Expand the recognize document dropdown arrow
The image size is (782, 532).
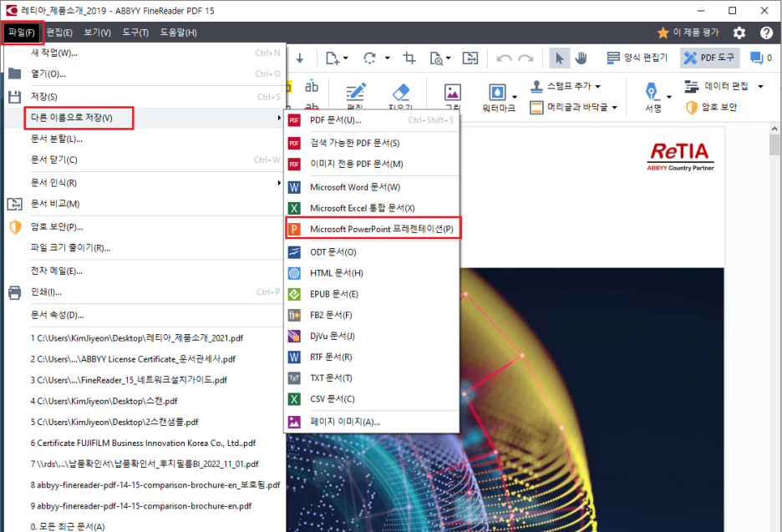click(448, 58)
